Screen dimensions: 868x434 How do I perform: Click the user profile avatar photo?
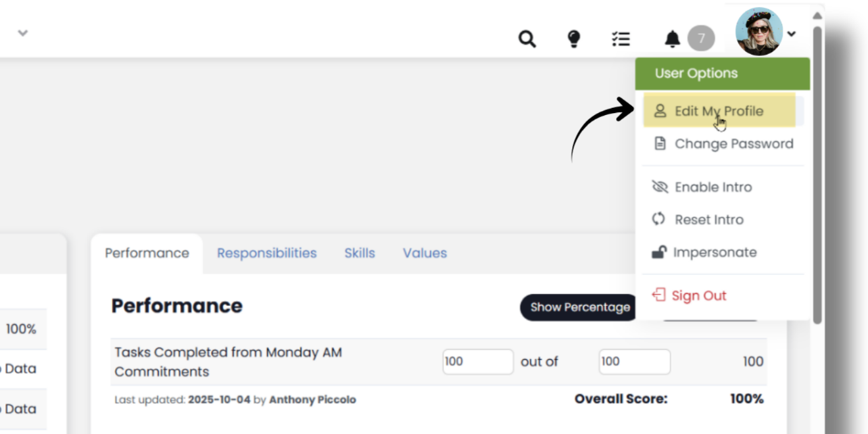pos(759,32)
